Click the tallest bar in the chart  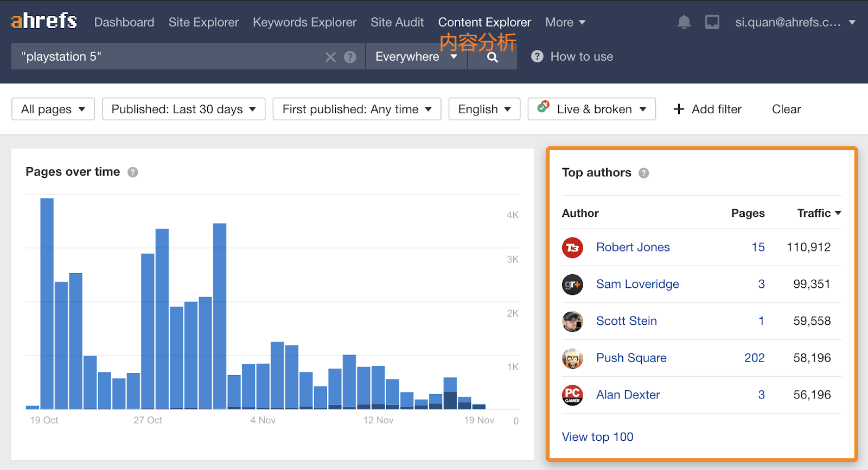click(47, 304)
